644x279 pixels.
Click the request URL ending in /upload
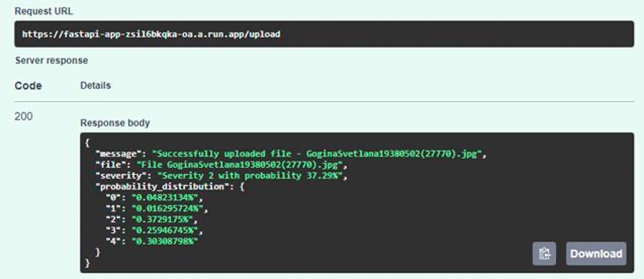click(x=151, y=34)
